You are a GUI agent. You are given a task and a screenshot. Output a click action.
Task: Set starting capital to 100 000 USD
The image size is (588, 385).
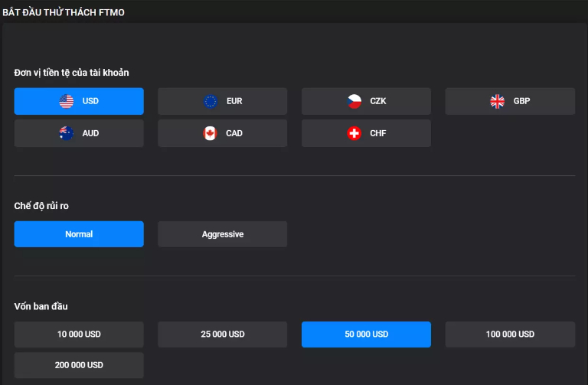(x=510, y=334)
